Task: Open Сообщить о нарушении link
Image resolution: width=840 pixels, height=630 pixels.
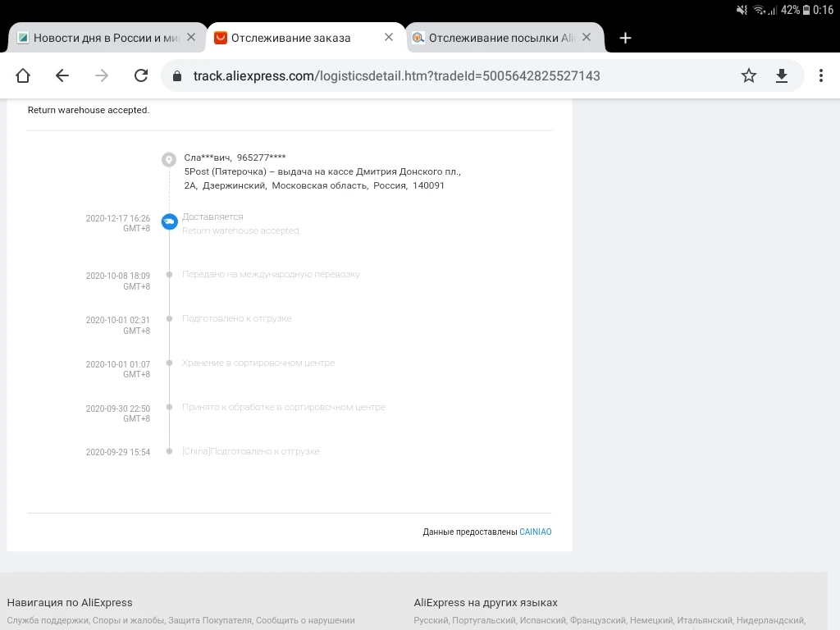Action: (x=305, y=620)
